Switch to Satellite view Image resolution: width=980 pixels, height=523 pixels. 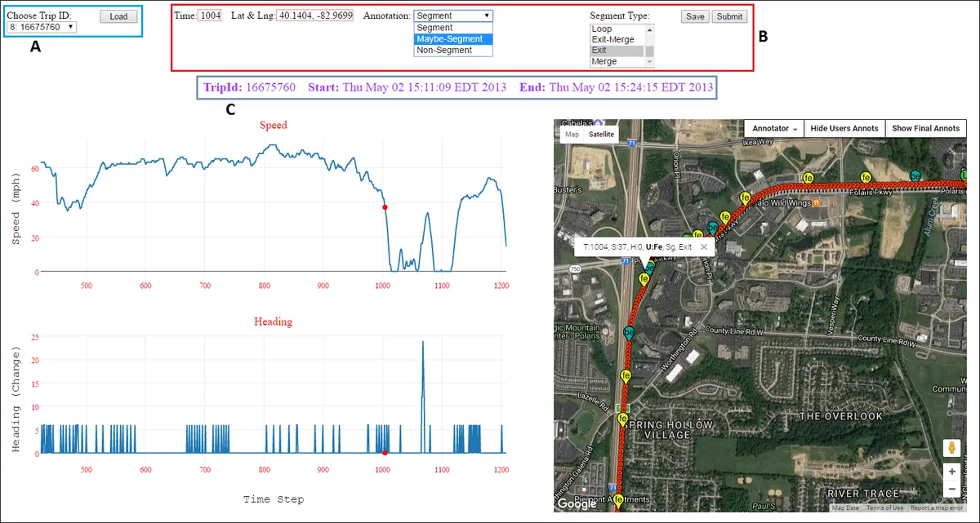pyautogui.click(x=601, y=134)
